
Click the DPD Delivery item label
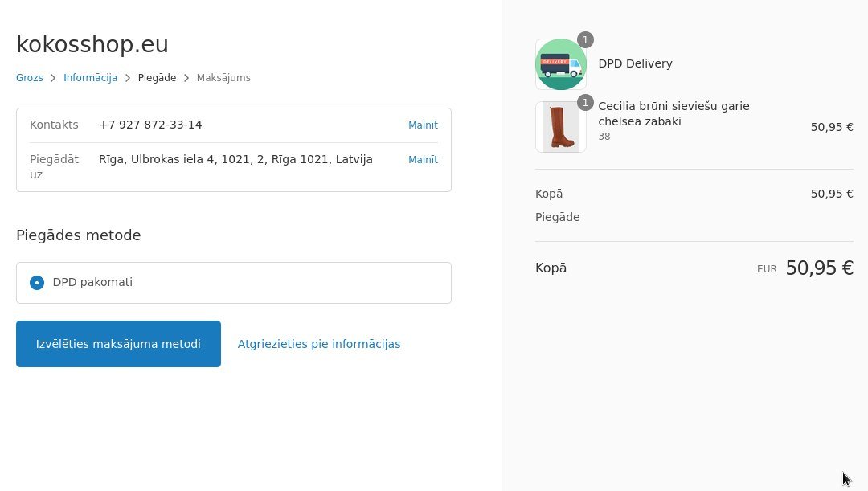(635, 64)
